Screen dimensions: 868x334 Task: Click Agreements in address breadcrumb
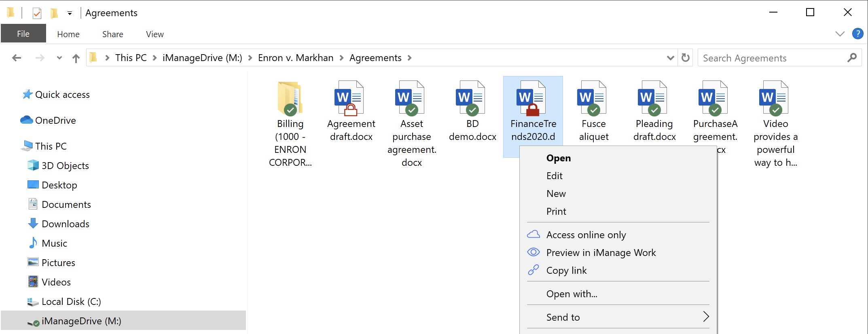pos(375,58)
